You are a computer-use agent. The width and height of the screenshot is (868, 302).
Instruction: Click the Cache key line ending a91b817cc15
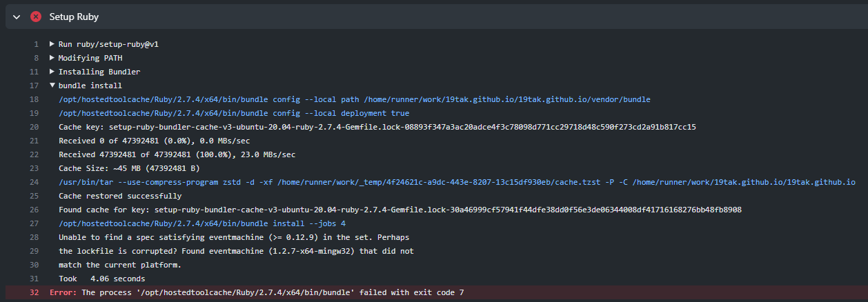[377, 127]
